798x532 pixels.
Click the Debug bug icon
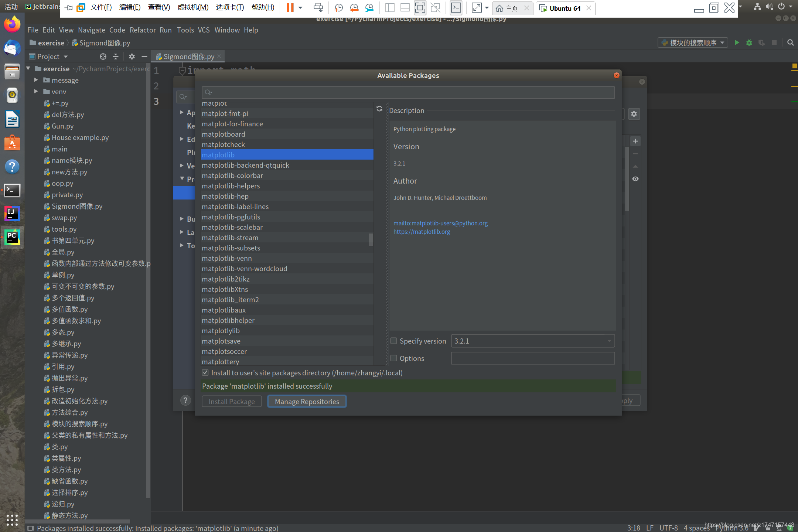(749, 43)
